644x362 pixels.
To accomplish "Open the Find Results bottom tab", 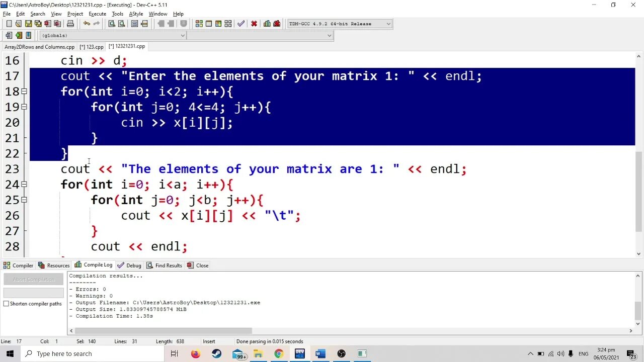I will (164, 265).
